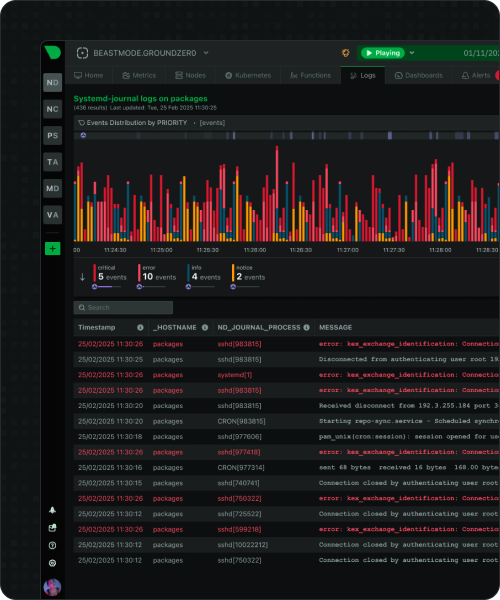Select the sshd[725522] process cell
Viewport: 500px width, 600px height.
pos(239,514)
